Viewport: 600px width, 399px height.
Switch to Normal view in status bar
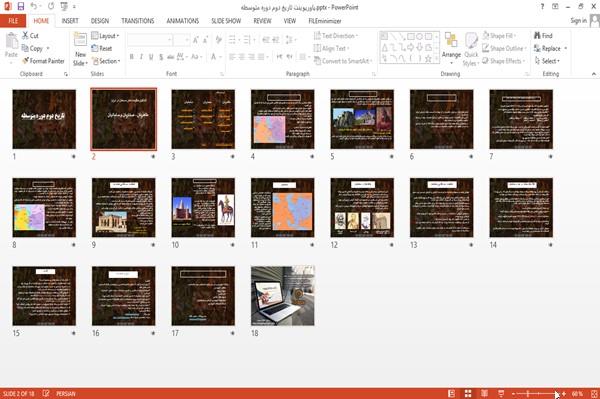[x=452, y=393]
